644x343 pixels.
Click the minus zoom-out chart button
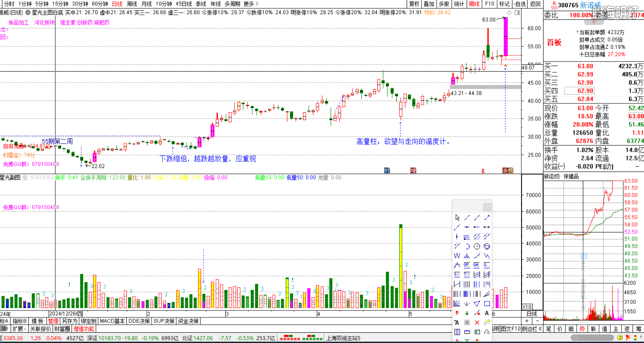point(537,321)
